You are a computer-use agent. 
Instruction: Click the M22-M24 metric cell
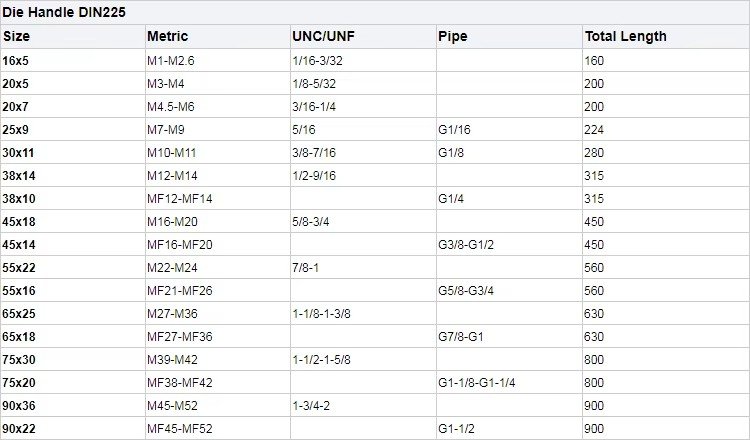[173, 267]
